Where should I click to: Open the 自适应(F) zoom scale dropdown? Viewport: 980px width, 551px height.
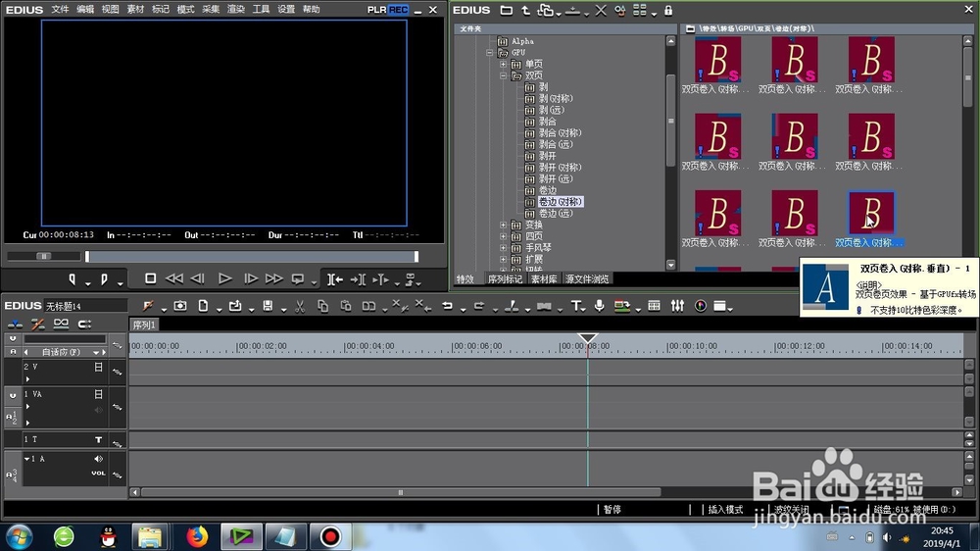click(96, 352)
